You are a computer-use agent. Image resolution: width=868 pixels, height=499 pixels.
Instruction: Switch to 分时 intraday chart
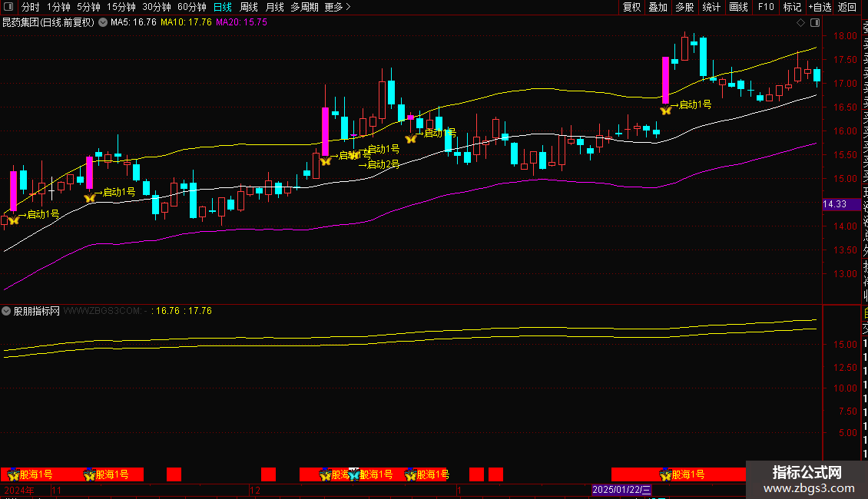pos(31,7)
